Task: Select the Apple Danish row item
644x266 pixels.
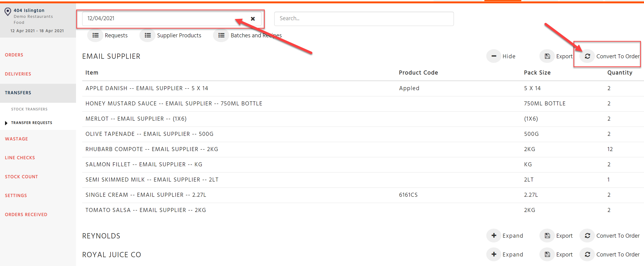Action: tap(147, 89)
